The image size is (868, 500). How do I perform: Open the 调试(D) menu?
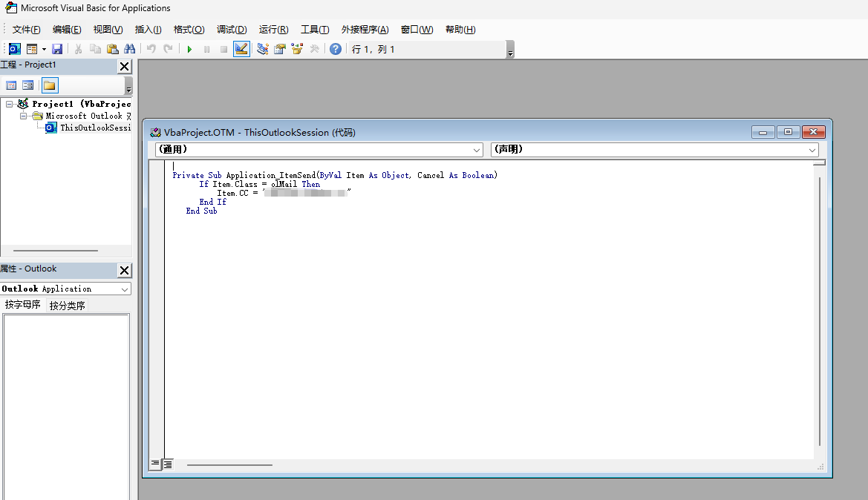tap(232, 30)
